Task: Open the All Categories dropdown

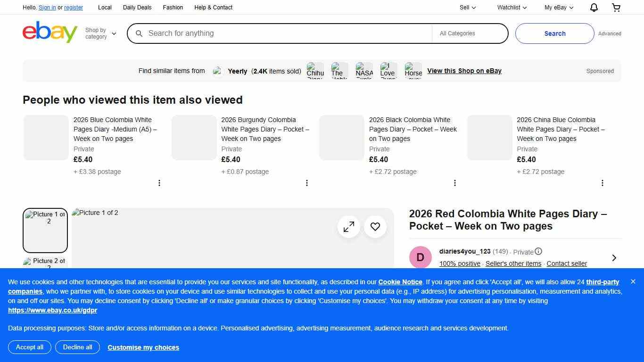Action: 470,33
